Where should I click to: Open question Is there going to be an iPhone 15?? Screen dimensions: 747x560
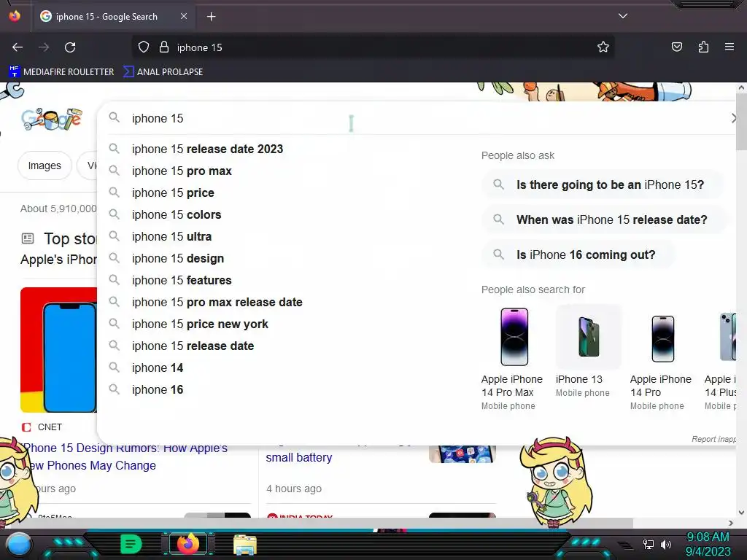click(x=603, y=184)
